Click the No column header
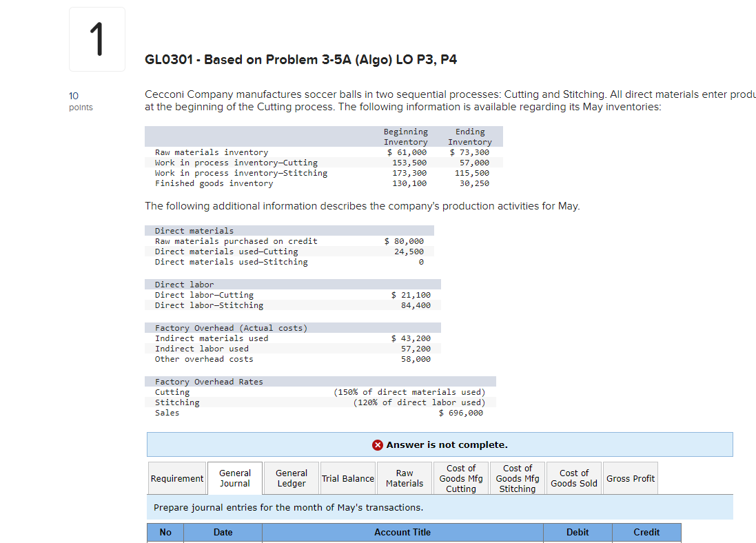This screenshot has height=543, width=756. [165, 532]
